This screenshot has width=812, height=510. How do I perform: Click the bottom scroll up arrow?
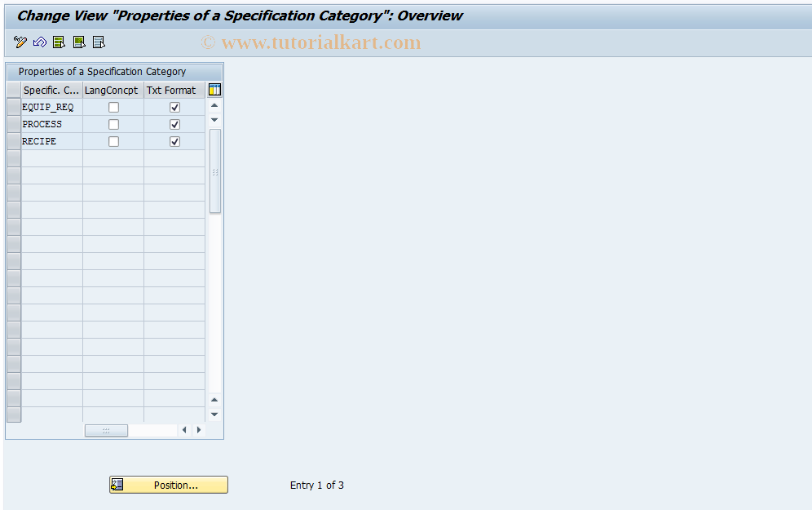214,400
